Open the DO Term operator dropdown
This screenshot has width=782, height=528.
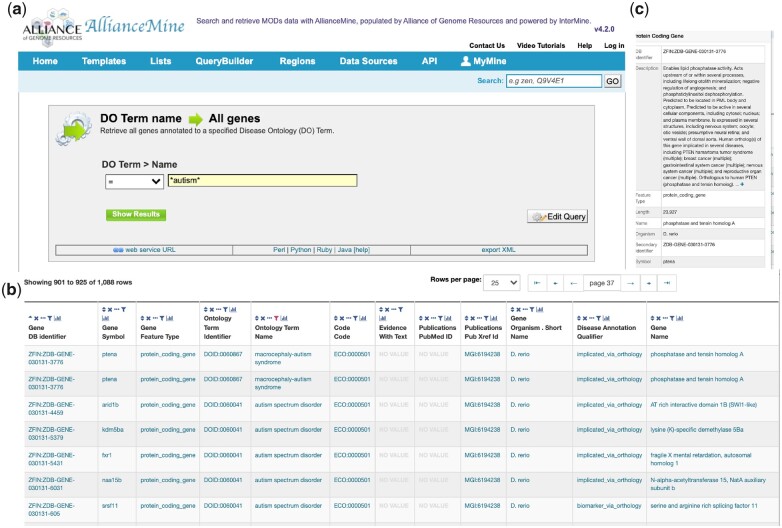point(134,181)
